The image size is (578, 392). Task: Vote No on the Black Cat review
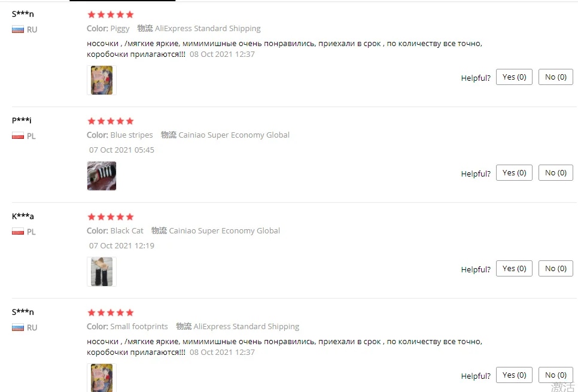tap(555, 269)
